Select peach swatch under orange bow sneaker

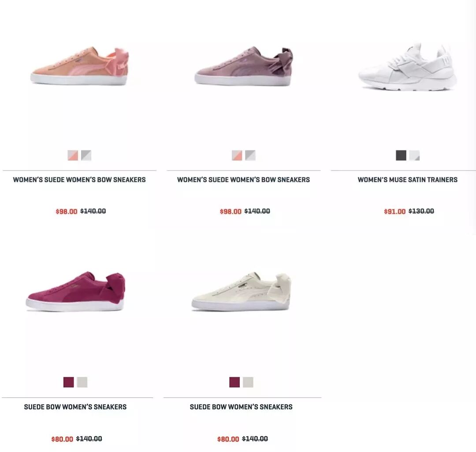click(73, 155)
